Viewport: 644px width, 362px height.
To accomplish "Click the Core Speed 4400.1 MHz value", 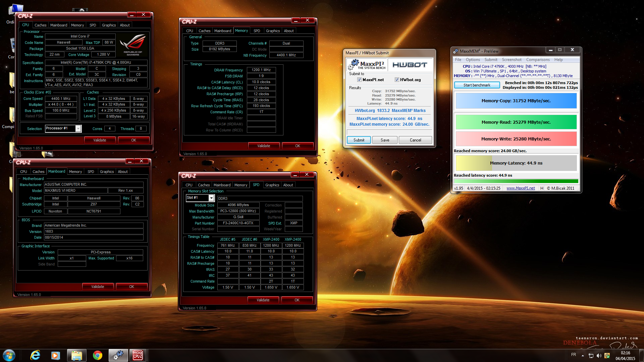I will 61,99.
